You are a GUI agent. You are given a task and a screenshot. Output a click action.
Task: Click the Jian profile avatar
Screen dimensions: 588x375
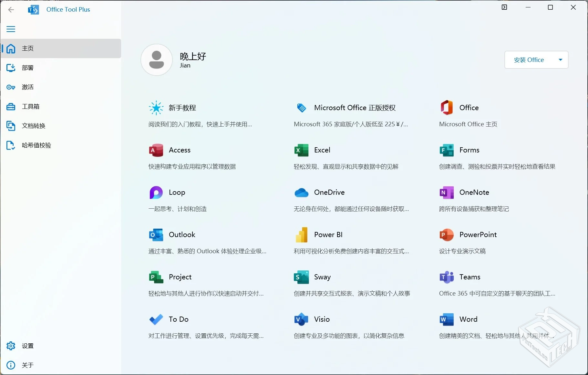(156, 59)
